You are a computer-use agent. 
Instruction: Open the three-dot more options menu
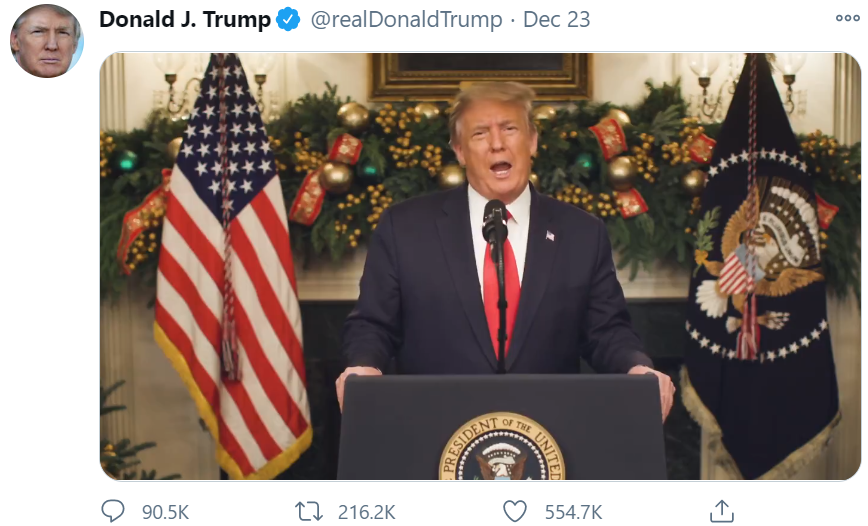(847, 18)
